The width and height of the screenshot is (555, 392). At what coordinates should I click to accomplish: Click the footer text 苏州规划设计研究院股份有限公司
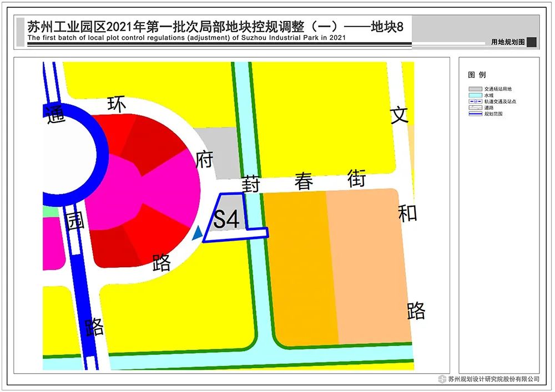point(494,379)
